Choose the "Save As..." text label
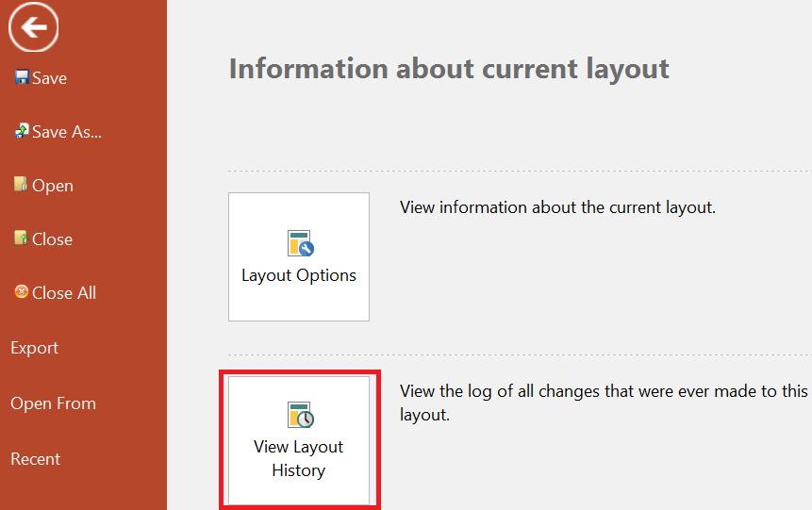Screen dimensions: 812x510 coord(67,132)
